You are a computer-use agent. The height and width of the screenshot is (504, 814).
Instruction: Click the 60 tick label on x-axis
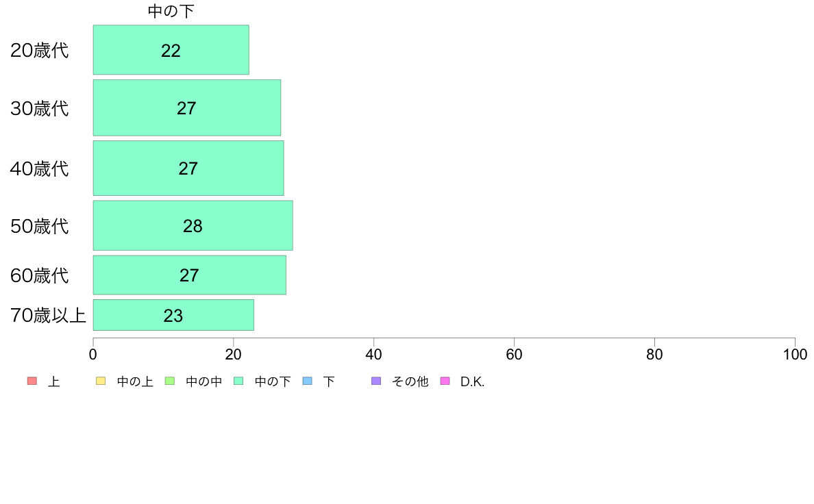(514, 355)
